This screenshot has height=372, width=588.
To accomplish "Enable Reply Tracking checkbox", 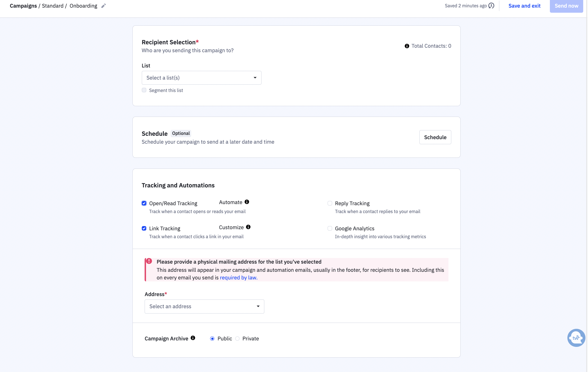I will (x=330, y=203).
